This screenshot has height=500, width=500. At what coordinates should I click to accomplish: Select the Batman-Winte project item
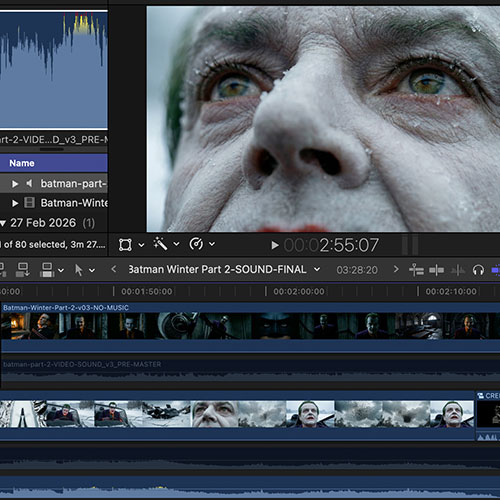pyautogui.click(x=54, y=203)
